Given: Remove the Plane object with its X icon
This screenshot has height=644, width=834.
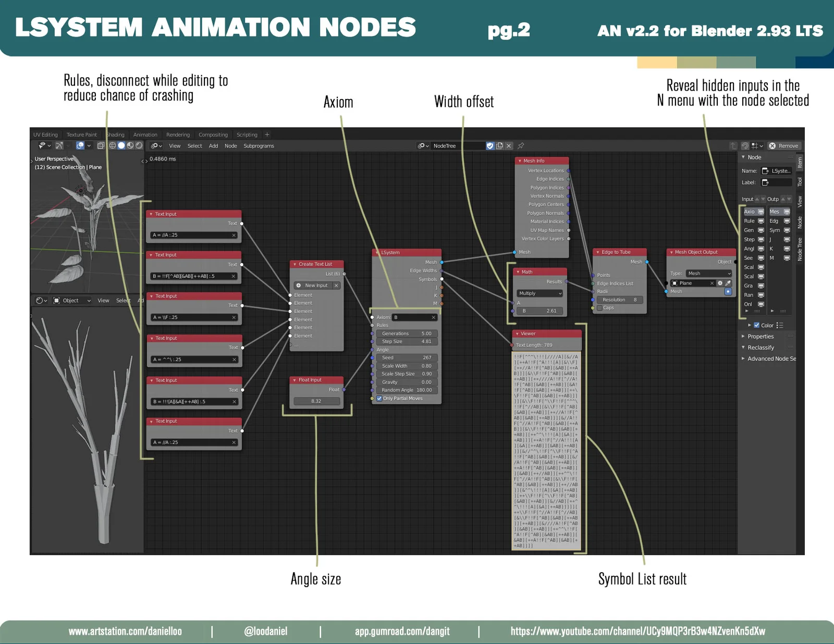Looking at the screenshot, I should (x=712, y=283).
